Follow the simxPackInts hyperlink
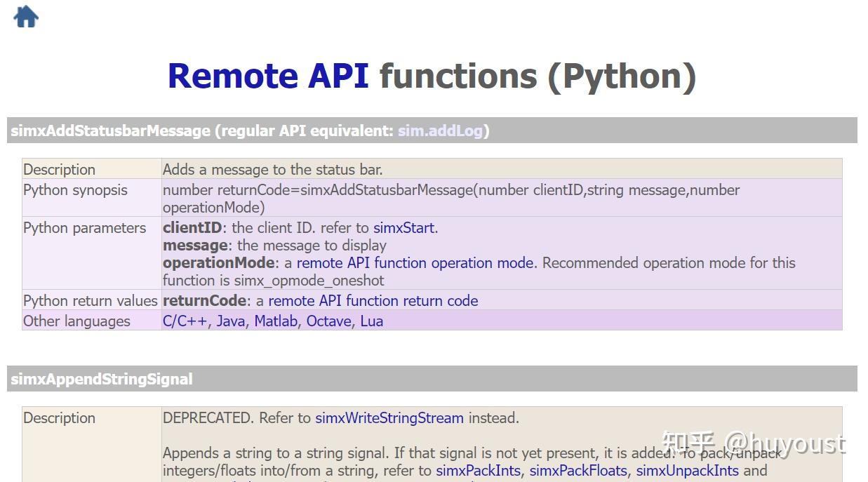 tap(476, 470)
